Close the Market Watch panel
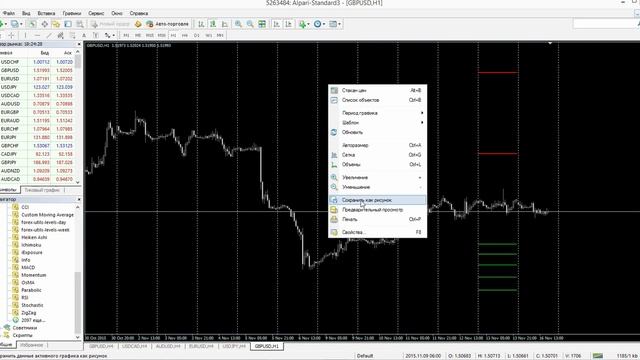Screen dimensions: 640x360 point(79,44)
